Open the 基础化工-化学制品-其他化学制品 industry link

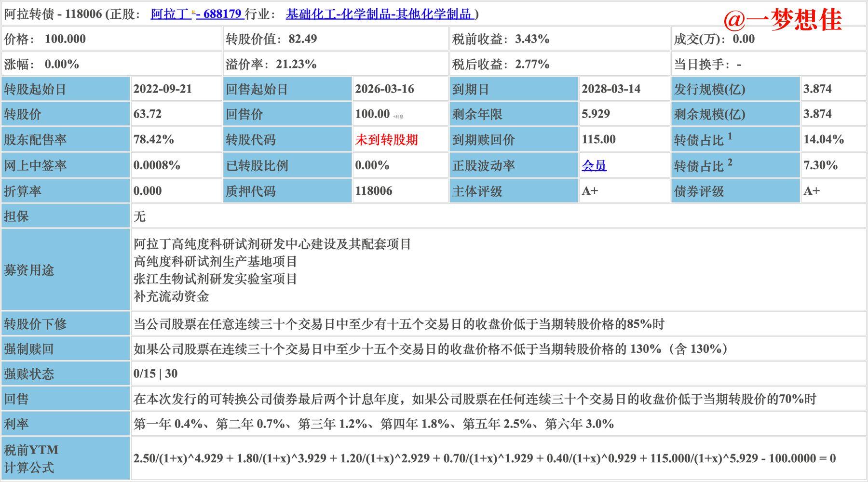coord(379,14)
